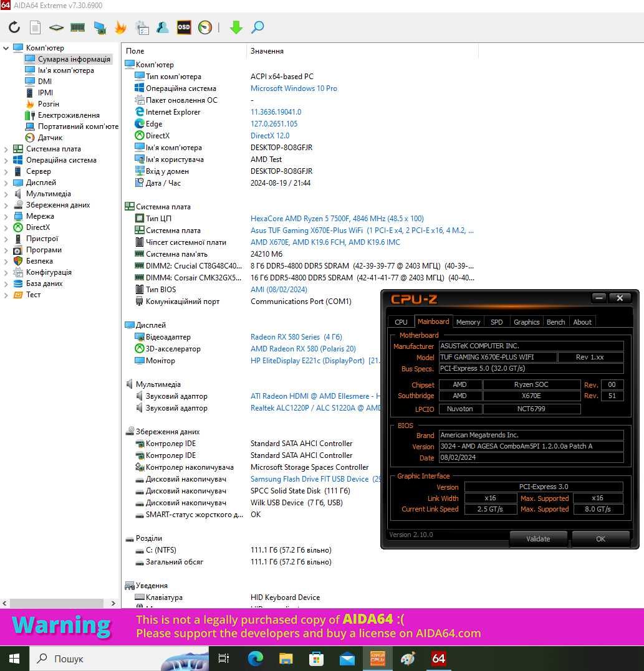Click the network computer toolbar icon
The image size is (644, 671).
click(x=100, y=27)
